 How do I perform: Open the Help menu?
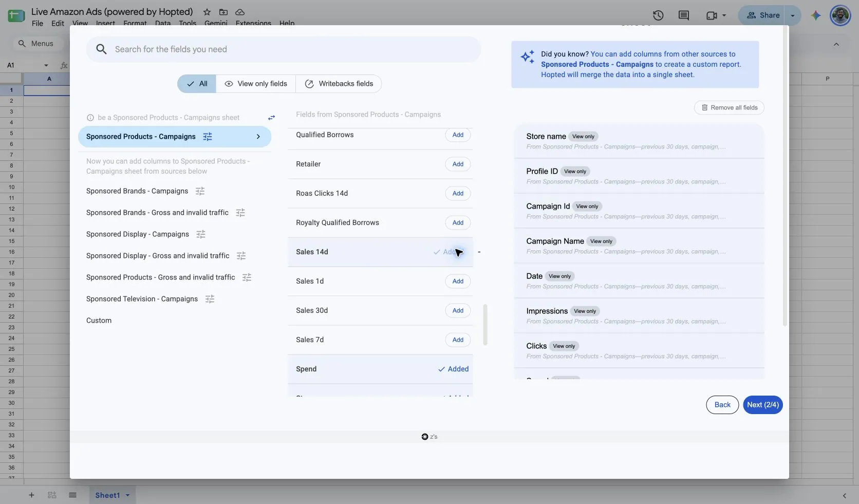[287, 23]
